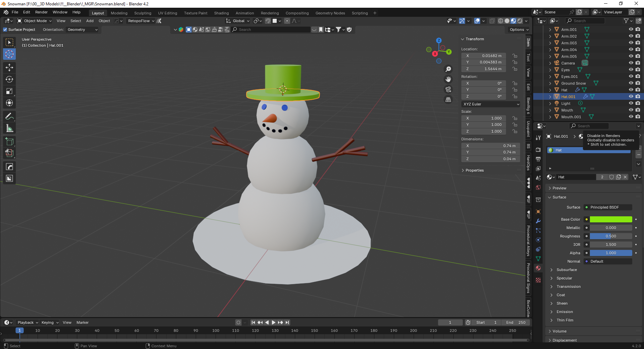Open the Output properties tab
The image size is (644, 349).
[x=538, y=159]
